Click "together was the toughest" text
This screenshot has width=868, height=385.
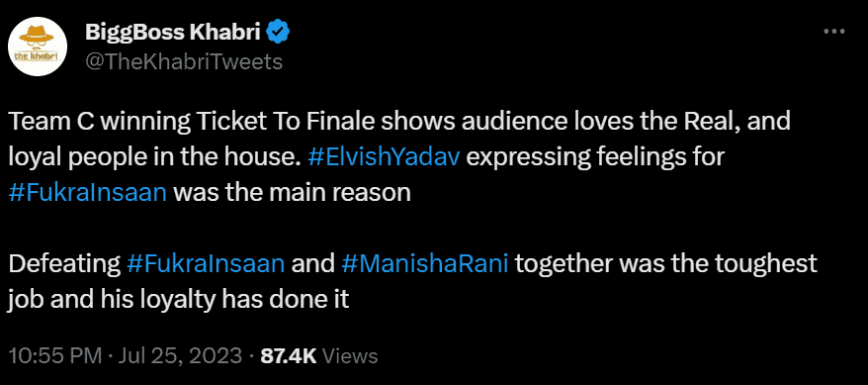point(666,263)
